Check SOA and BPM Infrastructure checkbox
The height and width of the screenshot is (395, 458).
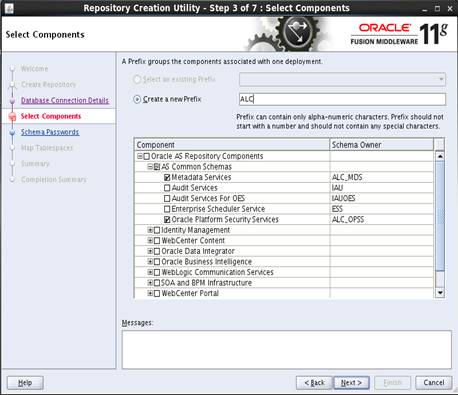157,283
